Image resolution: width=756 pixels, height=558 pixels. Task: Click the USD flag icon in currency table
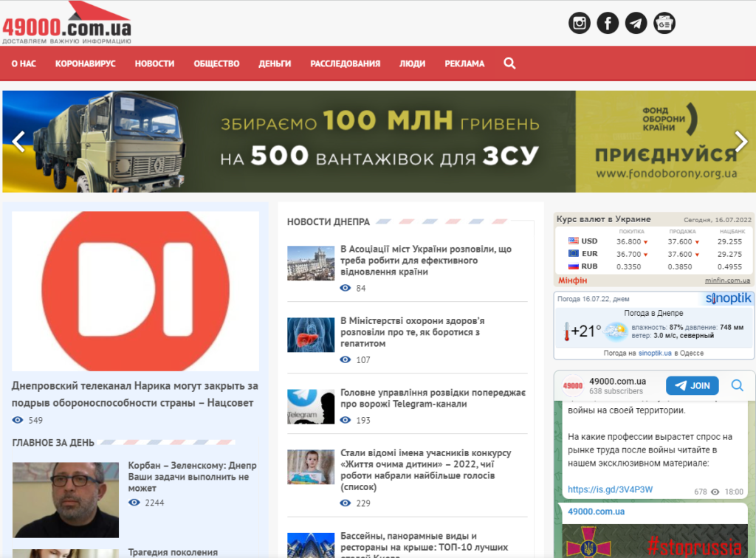[573, 241]
